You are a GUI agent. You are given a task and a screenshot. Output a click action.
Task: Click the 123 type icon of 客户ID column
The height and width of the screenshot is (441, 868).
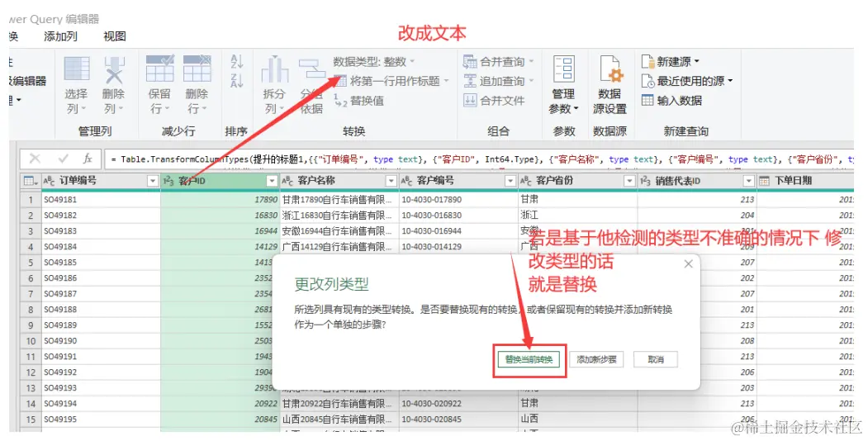click(168, 181)
